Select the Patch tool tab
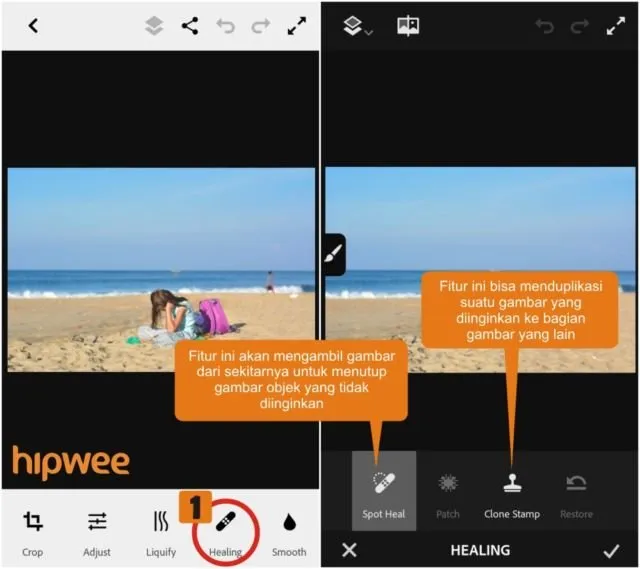The height and width of the screenshot is (569, 640). click(x=448, y=491)
